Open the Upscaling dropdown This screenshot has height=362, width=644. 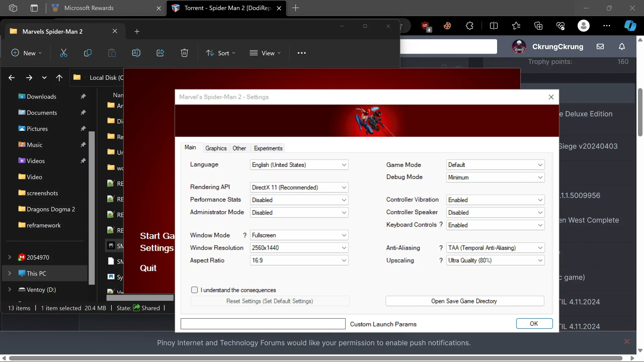[x=495, y=260]
